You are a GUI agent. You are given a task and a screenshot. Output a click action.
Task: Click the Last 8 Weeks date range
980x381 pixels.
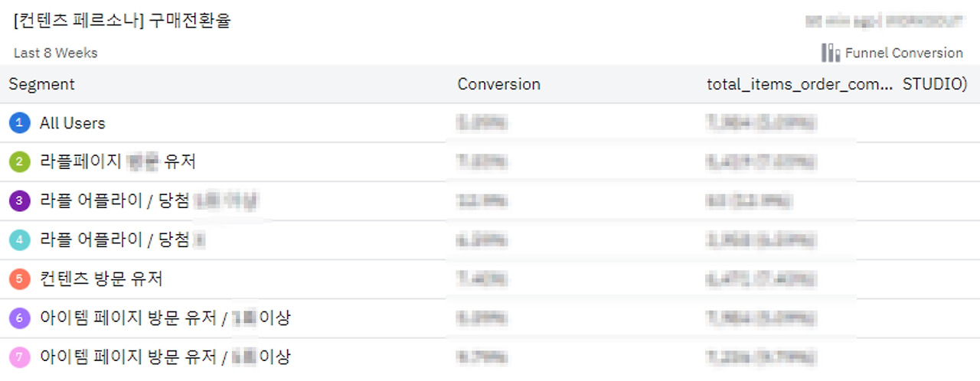point(56,53)
